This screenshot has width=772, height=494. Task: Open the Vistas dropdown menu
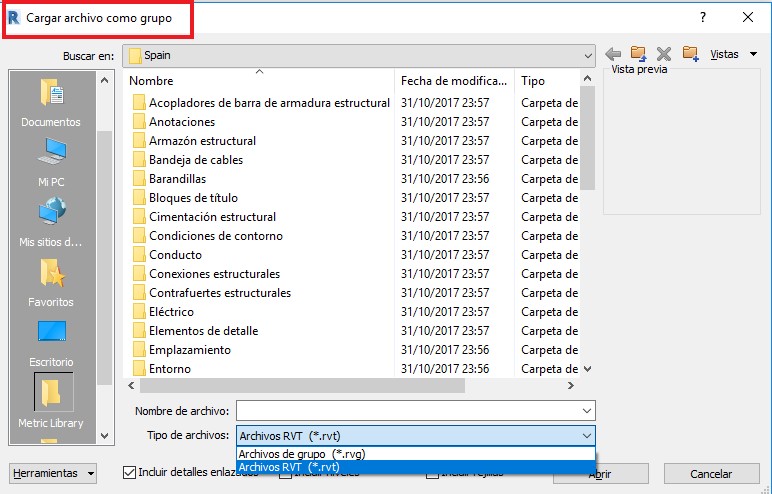click(x=733, y=54)
